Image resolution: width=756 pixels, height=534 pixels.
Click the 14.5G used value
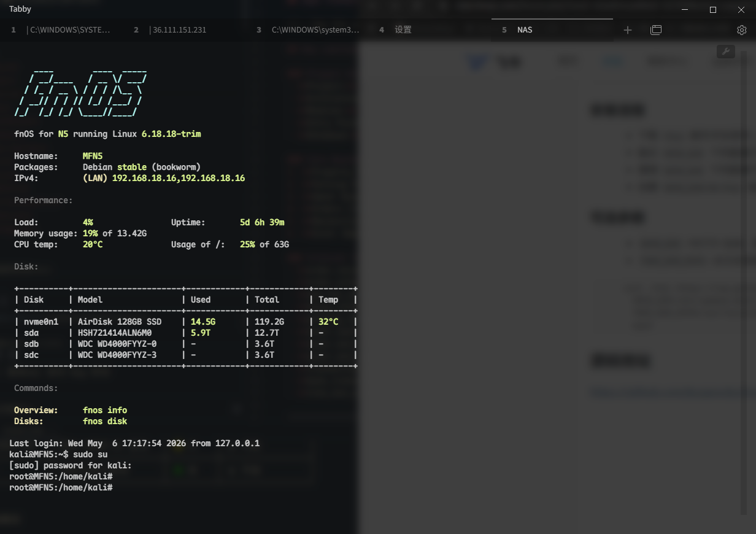(x=203, y=322)
